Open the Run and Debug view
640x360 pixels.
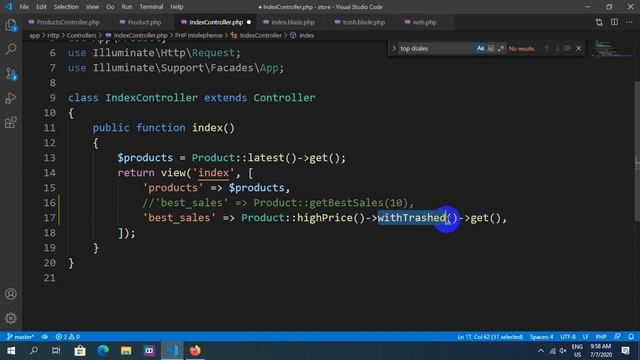click(x=11, y=98)
